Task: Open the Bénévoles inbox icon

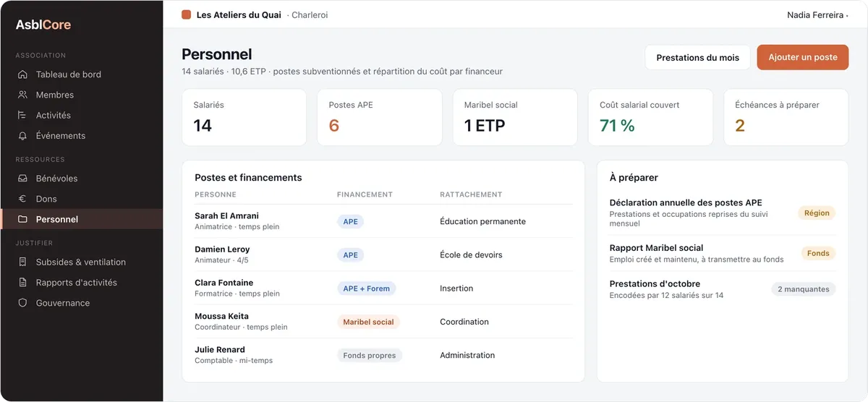Action: [x=22, y=179]
